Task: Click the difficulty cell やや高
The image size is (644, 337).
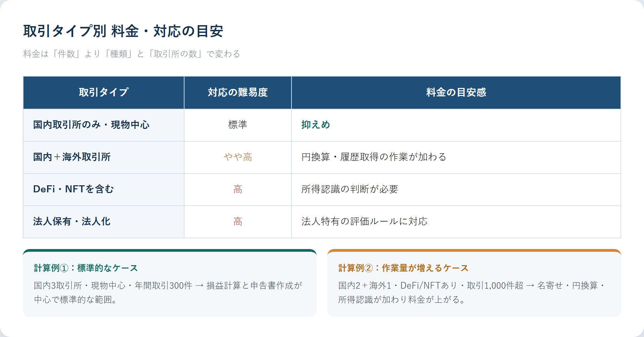Action: coord(238,157)
